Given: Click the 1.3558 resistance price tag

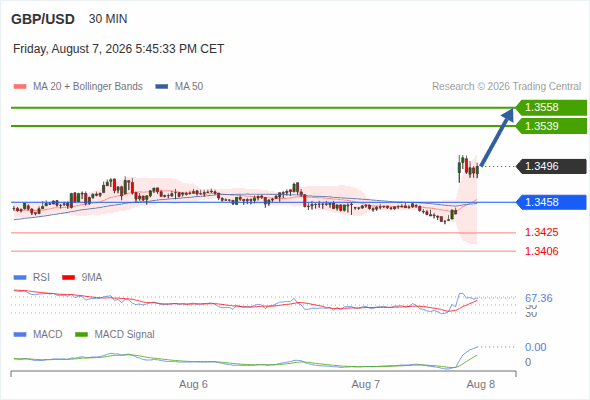Looking at the screenshot, I should tap(551, 108).
